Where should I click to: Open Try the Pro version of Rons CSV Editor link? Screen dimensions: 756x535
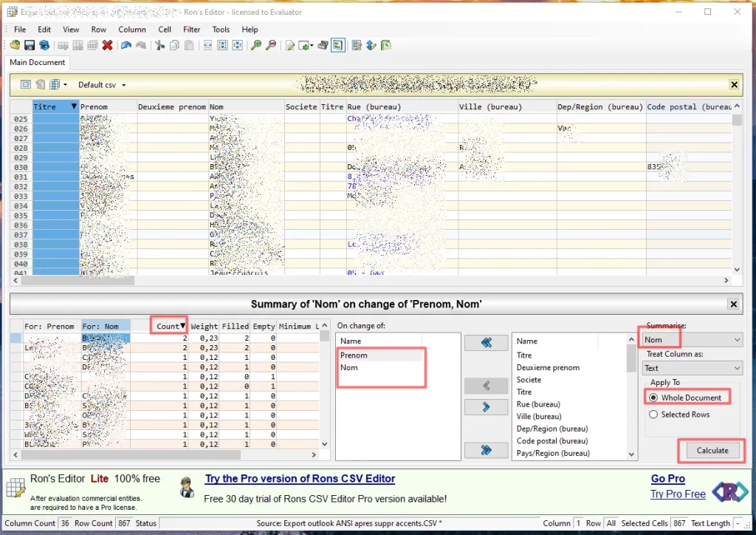click(300, 479)
